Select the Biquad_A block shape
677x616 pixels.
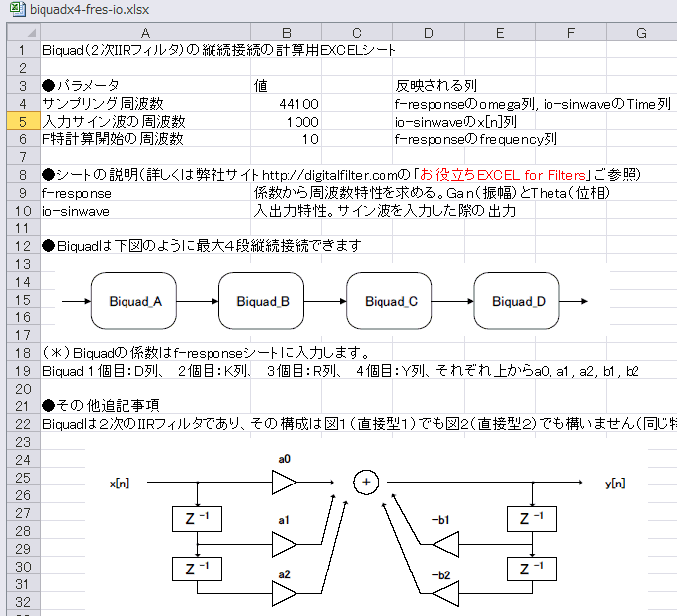click(133, 301)
